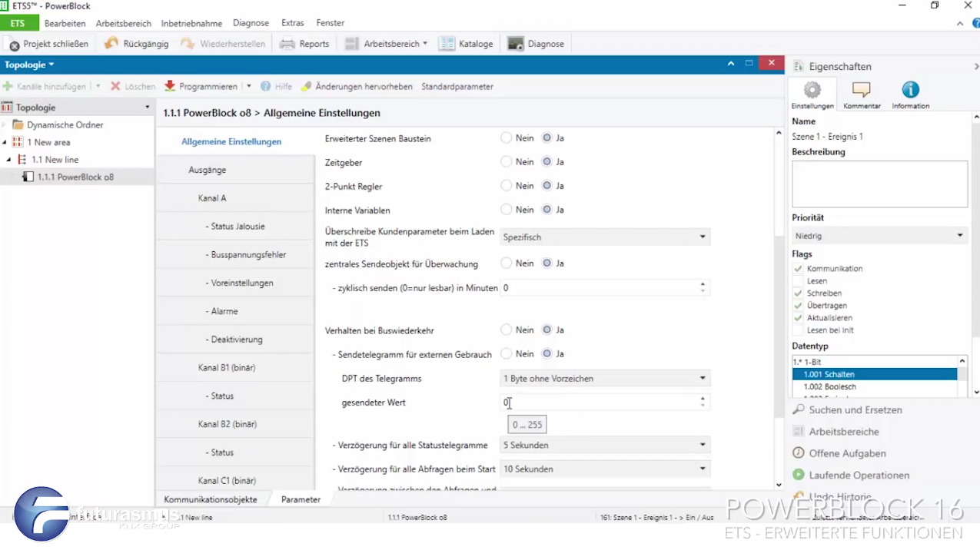Image resolution: width=980 pixels, height=550 pixels.
Task: Click Änderungen hervorheben button
Action: [x=356, y=86]
